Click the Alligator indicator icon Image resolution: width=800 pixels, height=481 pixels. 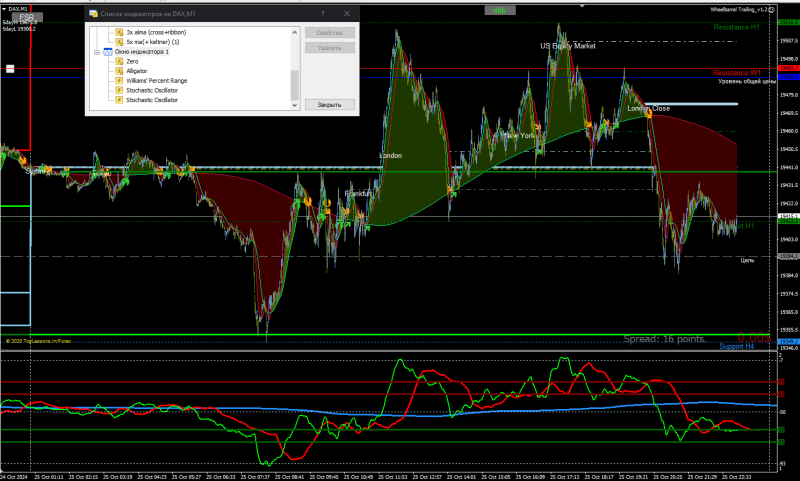pyautogui.click(x=119, y=71)
